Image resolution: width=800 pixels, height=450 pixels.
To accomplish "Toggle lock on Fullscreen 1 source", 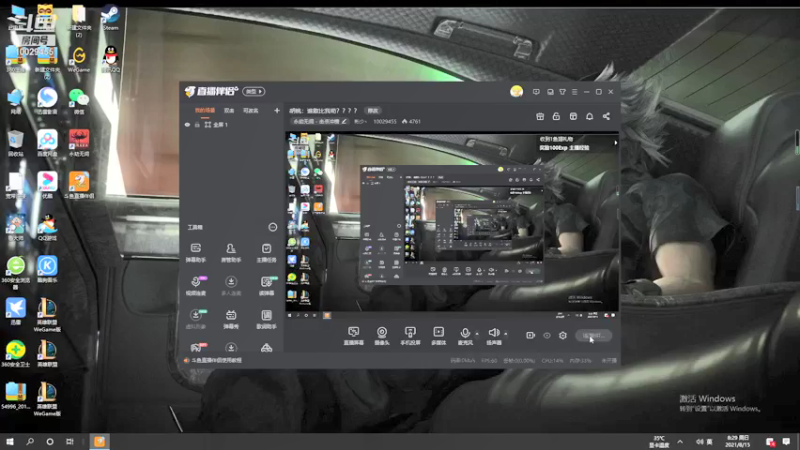I will click(x=197, y=124).
